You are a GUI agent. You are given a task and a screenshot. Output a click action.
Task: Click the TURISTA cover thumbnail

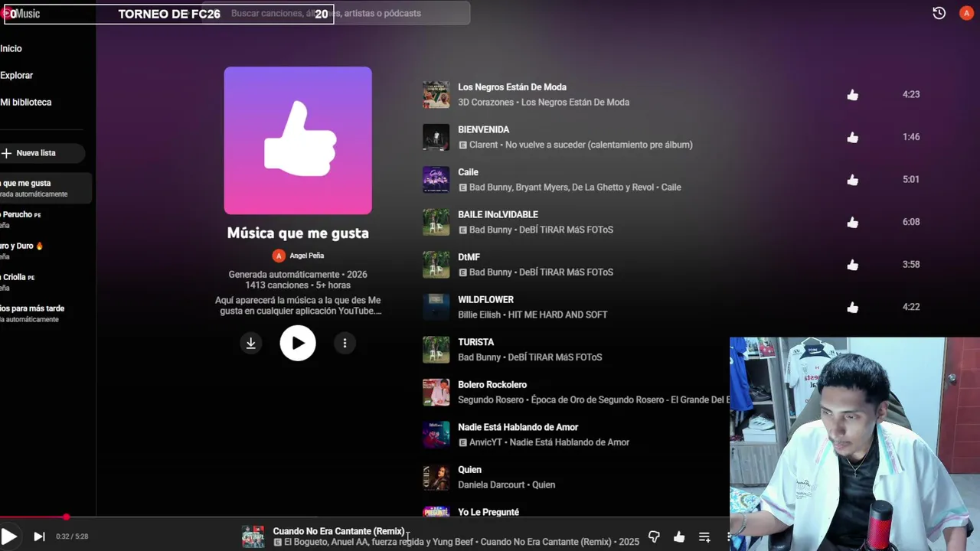(x=436, y=350)
